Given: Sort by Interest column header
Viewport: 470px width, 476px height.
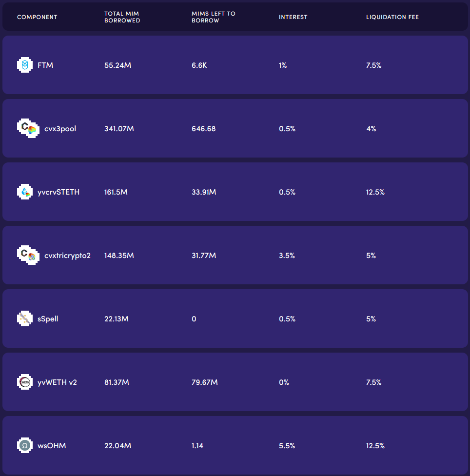Looking at the screenshot, I should click(x=293, y=17).
